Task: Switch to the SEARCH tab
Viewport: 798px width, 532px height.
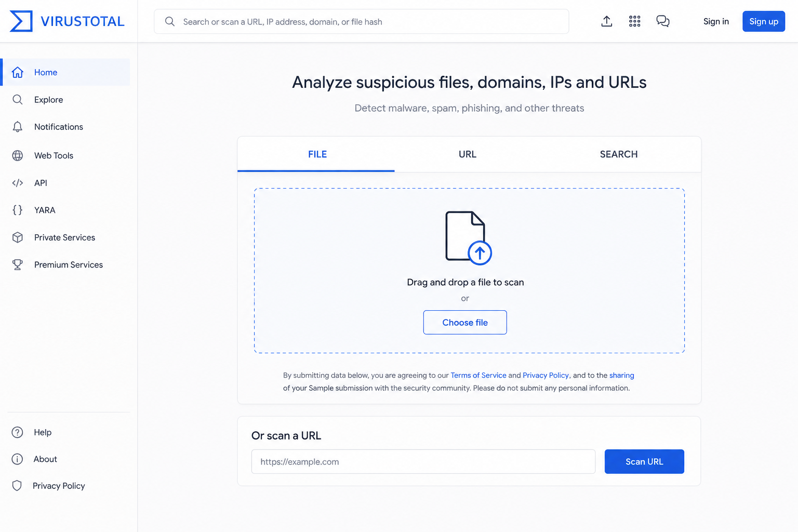Action: (619, 154)
